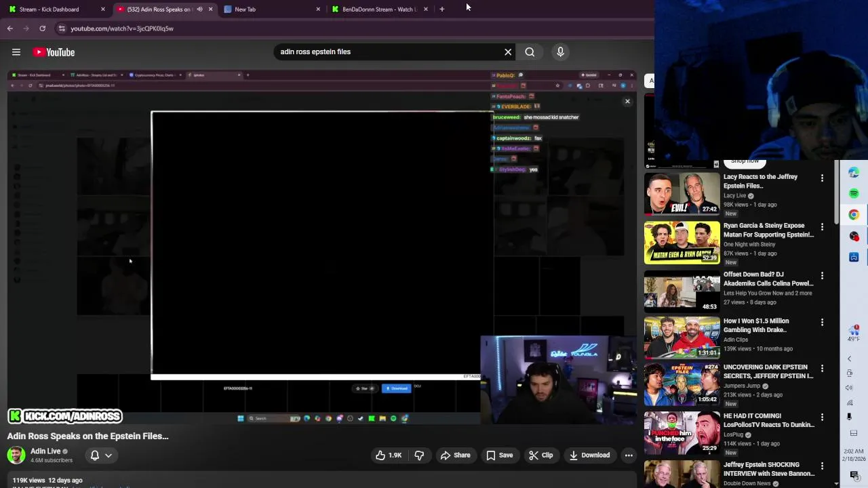This screenshot has width=868, height=488.
Task: Open the notification center icon
Action: click(854, 475)
